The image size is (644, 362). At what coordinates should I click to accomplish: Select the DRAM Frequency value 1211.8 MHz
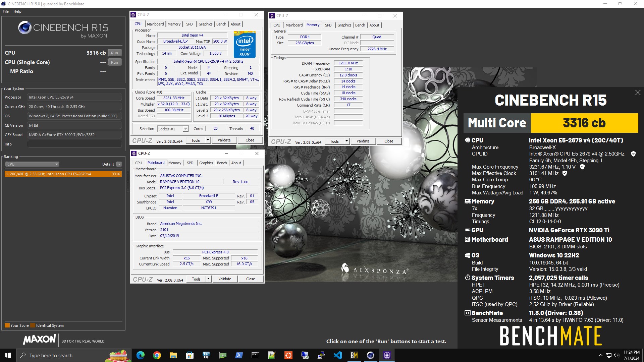[x=348, y=63]
